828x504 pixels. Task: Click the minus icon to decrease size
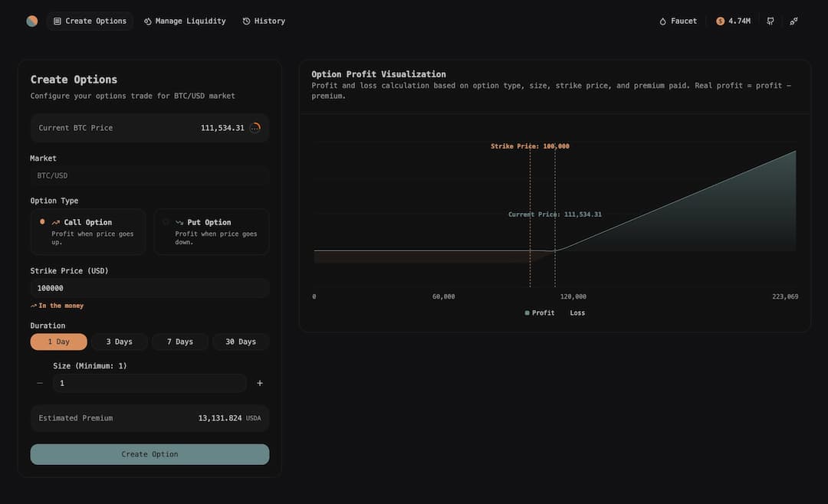(40, 383)
